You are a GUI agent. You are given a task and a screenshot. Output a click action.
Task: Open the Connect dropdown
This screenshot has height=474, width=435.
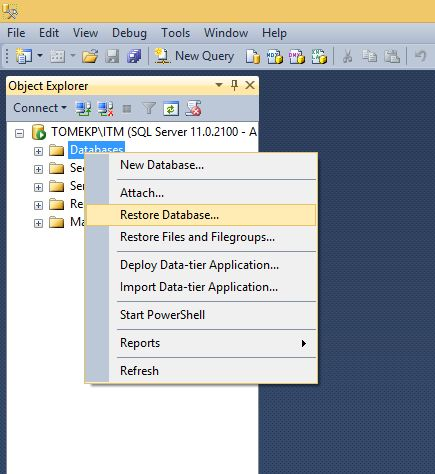[x=40, y=108]
